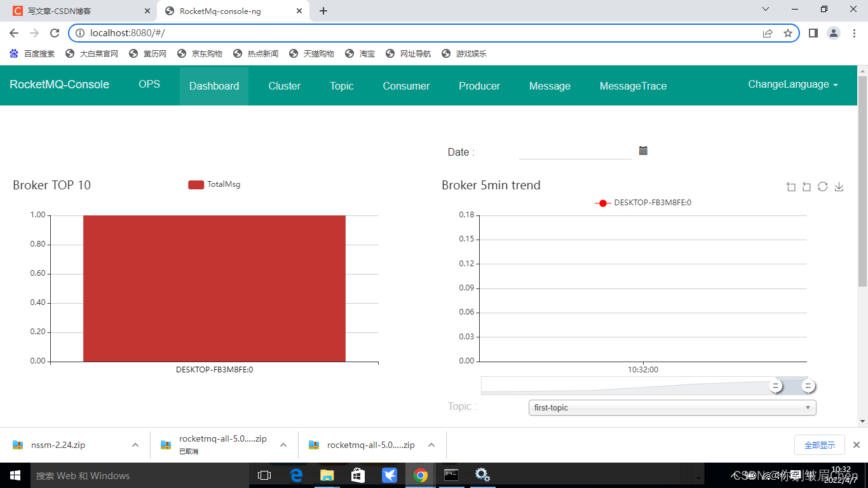Click the right data zoom slider handle
Viewport: 868px width, 488px height.
(808, 386)
